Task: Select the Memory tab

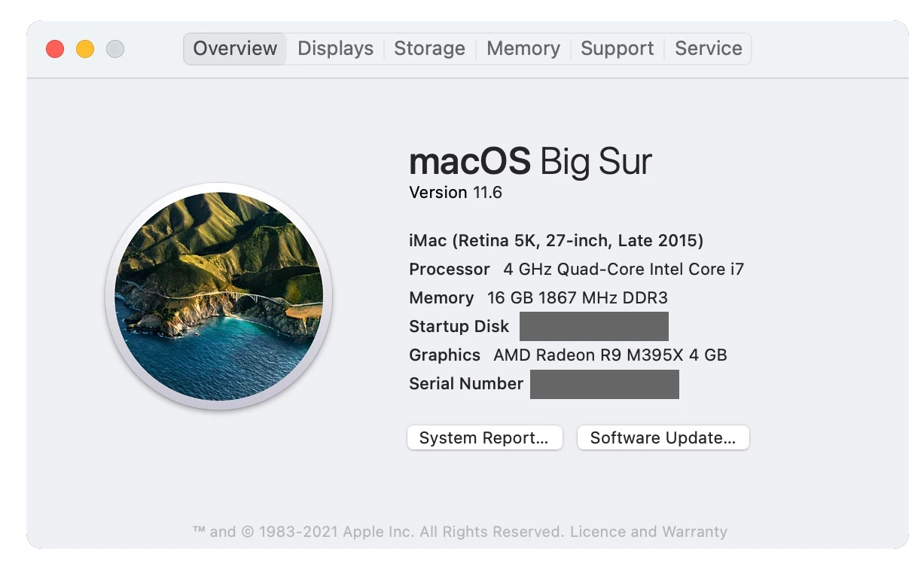Action: [523, 49]
